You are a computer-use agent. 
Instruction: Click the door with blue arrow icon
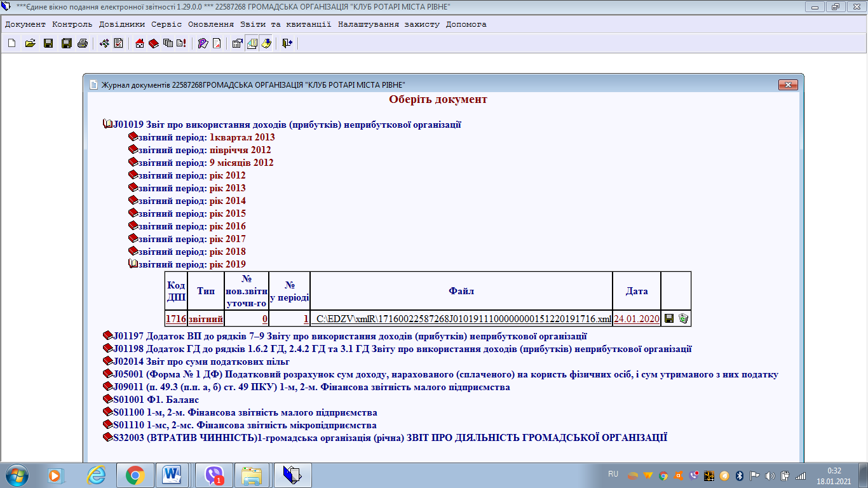(x=287, y=43)
